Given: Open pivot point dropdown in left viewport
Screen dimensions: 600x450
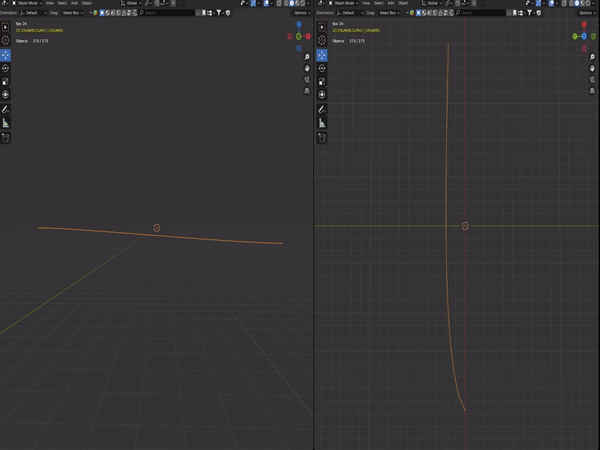Looking at the screenshot, I should pyautogui.click(x=148, y=3).
